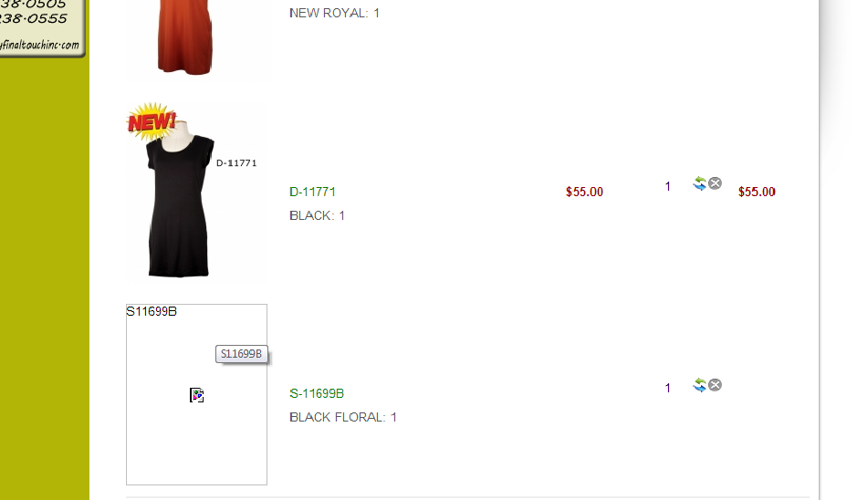Click the D-11771 unit price
The image size is (868, 500).
(x=584, y=192)
